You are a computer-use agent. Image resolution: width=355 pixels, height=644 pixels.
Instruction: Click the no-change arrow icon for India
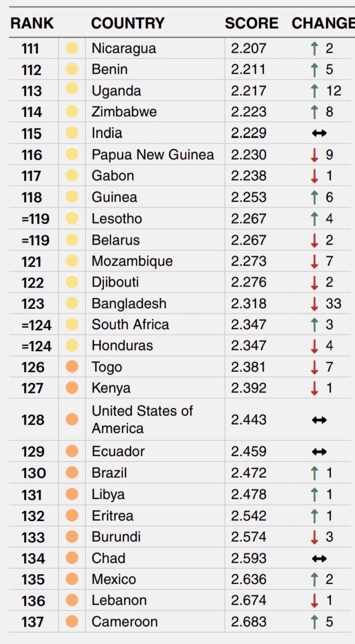tap(319, 134)
